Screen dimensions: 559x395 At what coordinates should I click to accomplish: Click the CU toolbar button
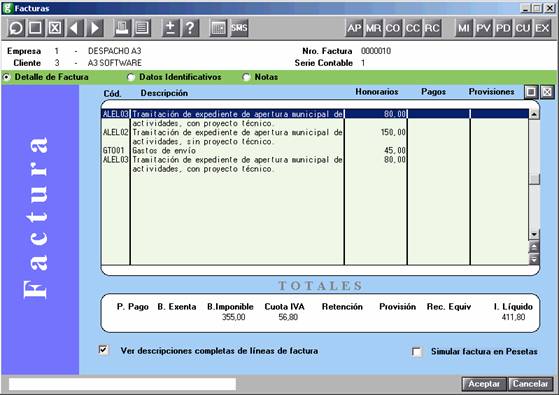[522, 28]
